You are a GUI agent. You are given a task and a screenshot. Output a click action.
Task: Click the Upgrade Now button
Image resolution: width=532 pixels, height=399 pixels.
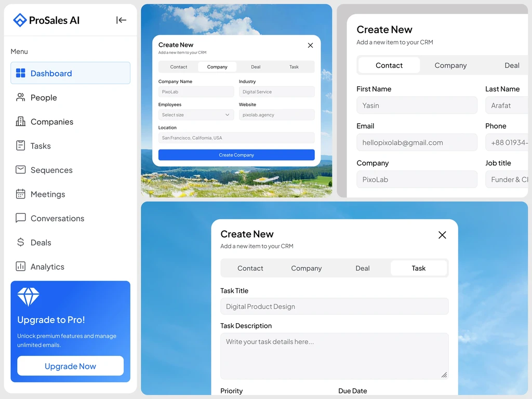(71, 366)
